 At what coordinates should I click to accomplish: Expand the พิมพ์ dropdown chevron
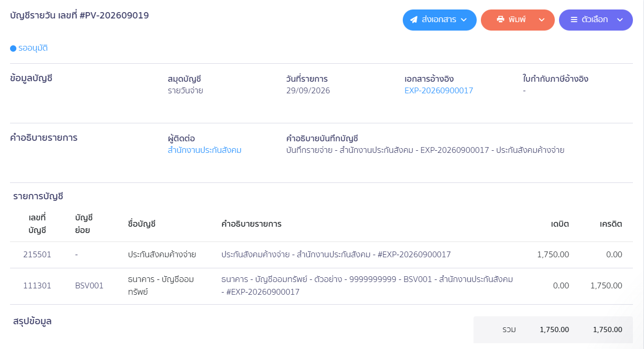point(541,20)
